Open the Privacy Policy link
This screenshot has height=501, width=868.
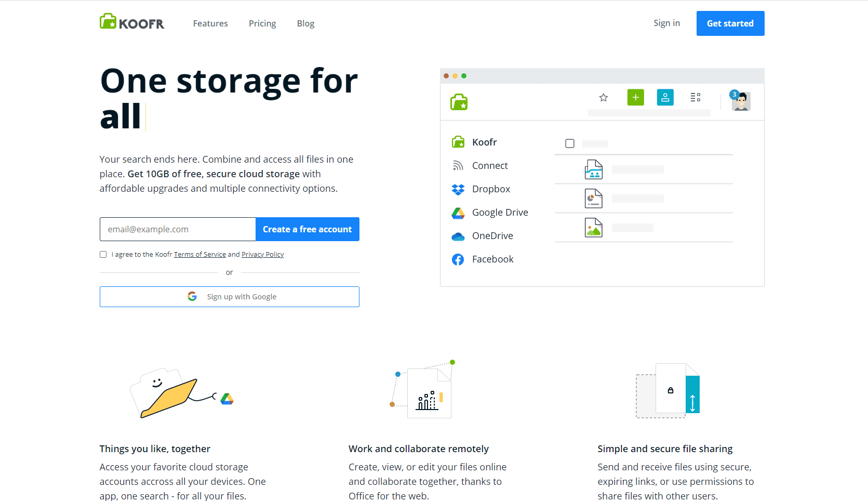pos(263,254)
